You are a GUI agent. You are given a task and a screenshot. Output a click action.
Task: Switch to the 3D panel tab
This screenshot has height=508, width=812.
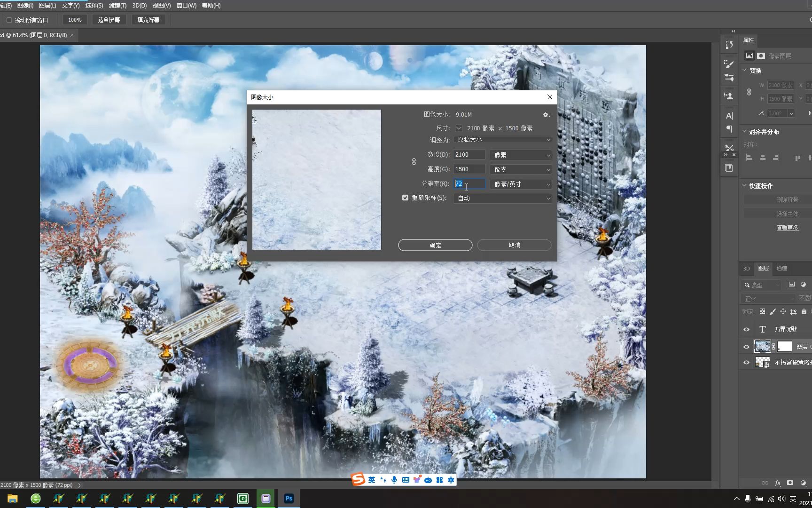pos(746,268)
